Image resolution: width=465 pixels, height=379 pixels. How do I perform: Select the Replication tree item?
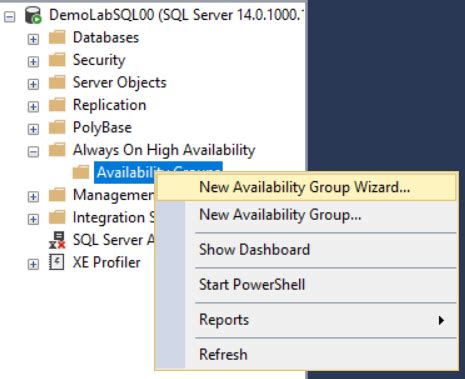[109, 105]
